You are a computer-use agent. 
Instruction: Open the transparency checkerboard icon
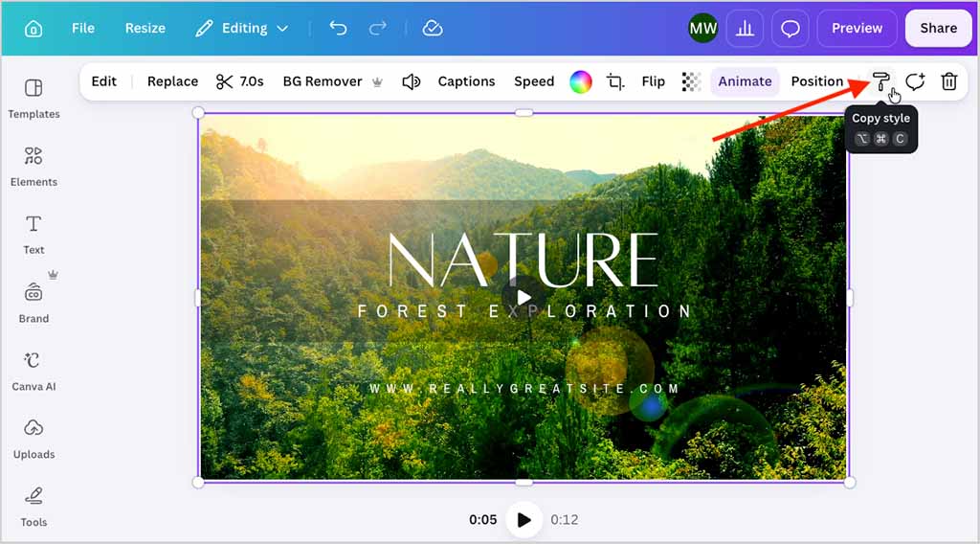[691, 81]
